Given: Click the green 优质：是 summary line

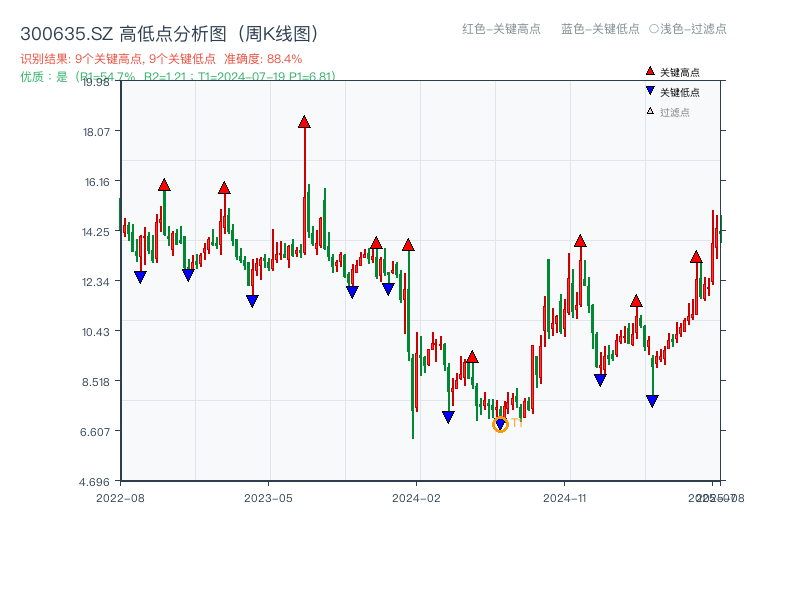Looking at the screenshot, I should pos(178,77).
